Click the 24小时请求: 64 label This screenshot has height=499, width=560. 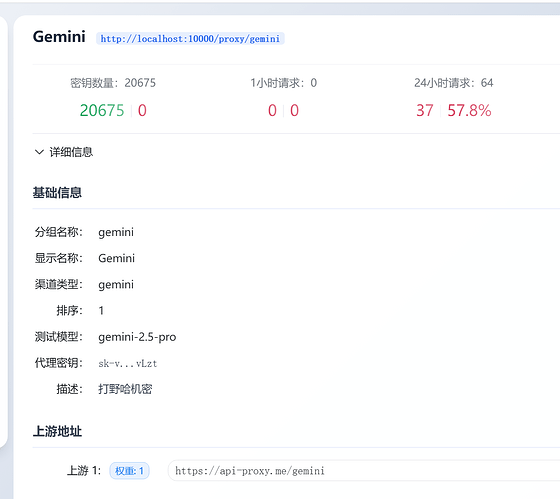click(454, 83)
